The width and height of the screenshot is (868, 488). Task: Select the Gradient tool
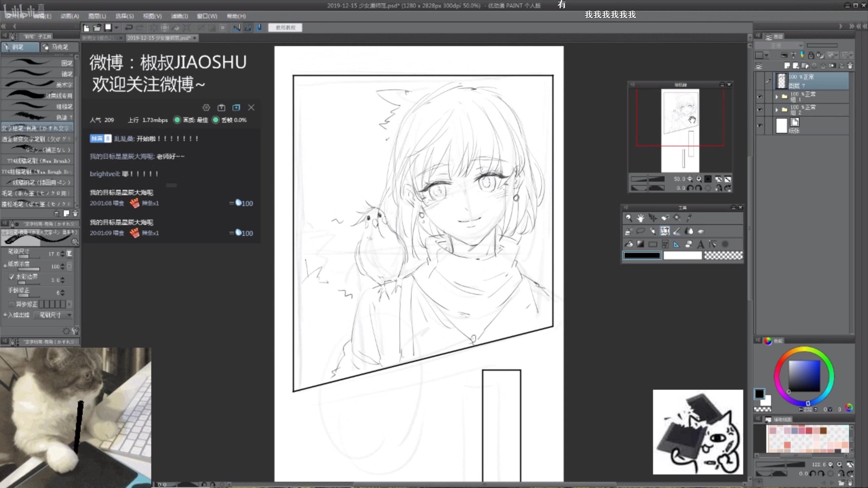click(x=640, y=244)
